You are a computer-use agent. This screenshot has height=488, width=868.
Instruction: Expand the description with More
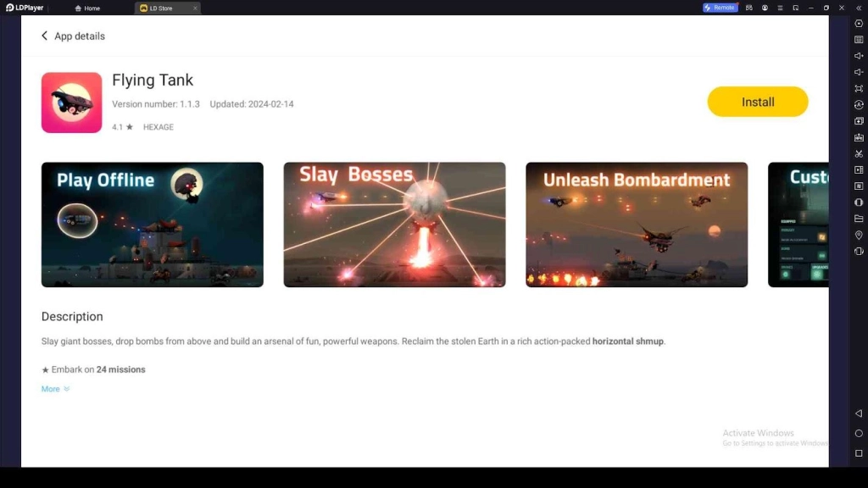pyautogui.click(x=55, y=389)
